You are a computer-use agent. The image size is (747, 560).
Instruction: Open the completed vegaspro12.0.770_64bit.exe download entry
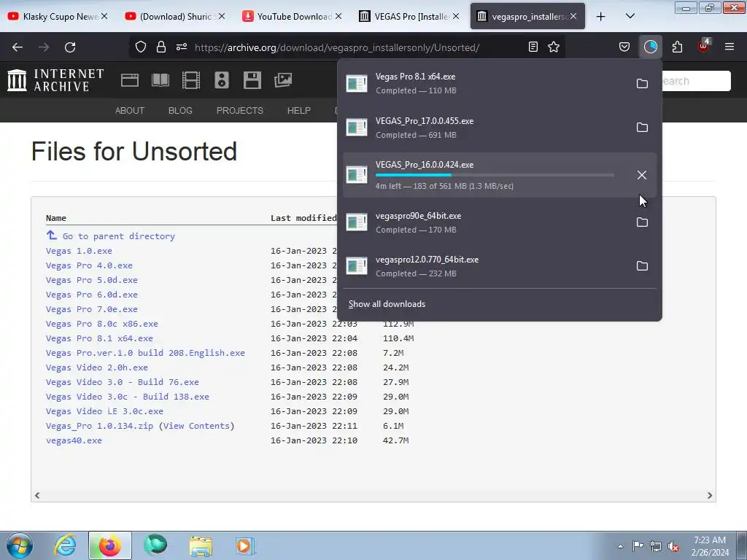point(486,265)
